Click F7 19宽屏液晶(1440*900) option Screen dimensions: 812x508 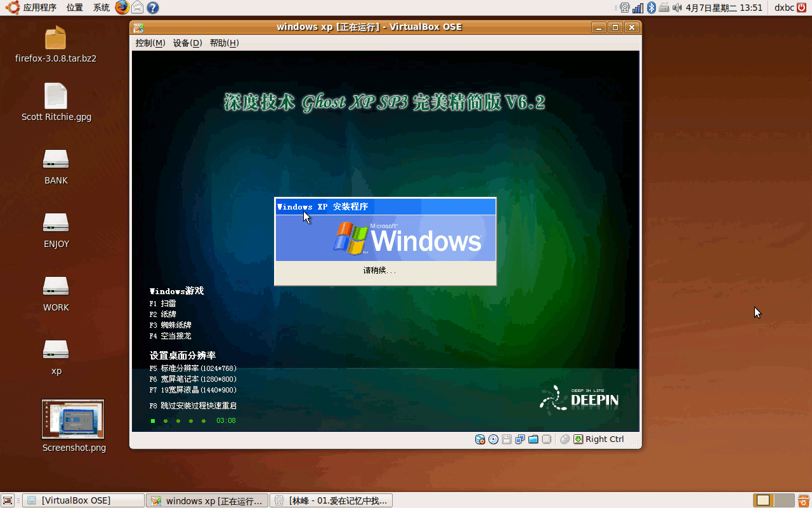193,390
